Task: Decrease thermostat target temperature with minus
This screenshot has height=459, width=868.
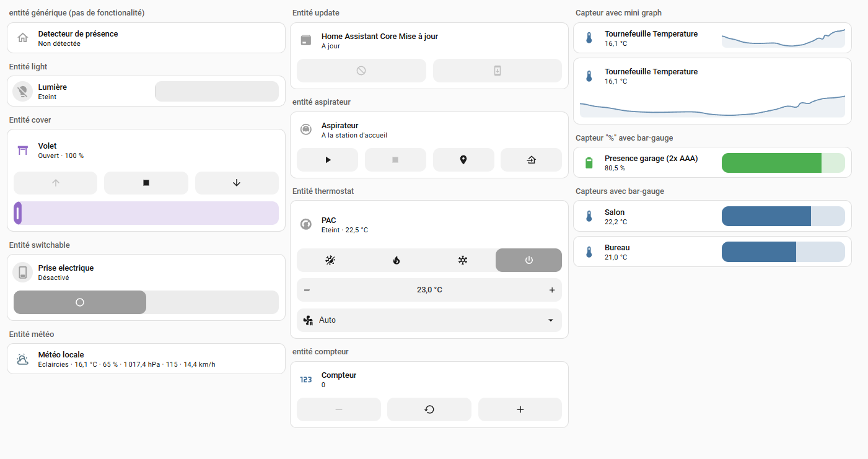Action: 307,290
